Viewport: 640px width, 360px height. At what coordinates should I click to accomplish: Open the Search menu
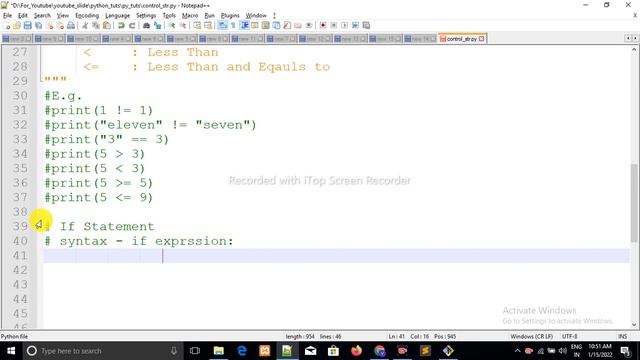(x=42, y=16)
